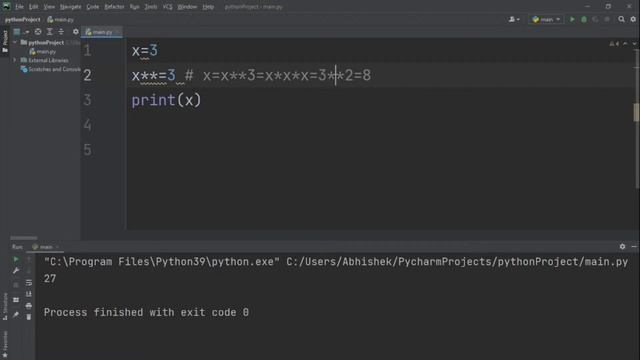Close the main tab in Run panel

point(58,247)
